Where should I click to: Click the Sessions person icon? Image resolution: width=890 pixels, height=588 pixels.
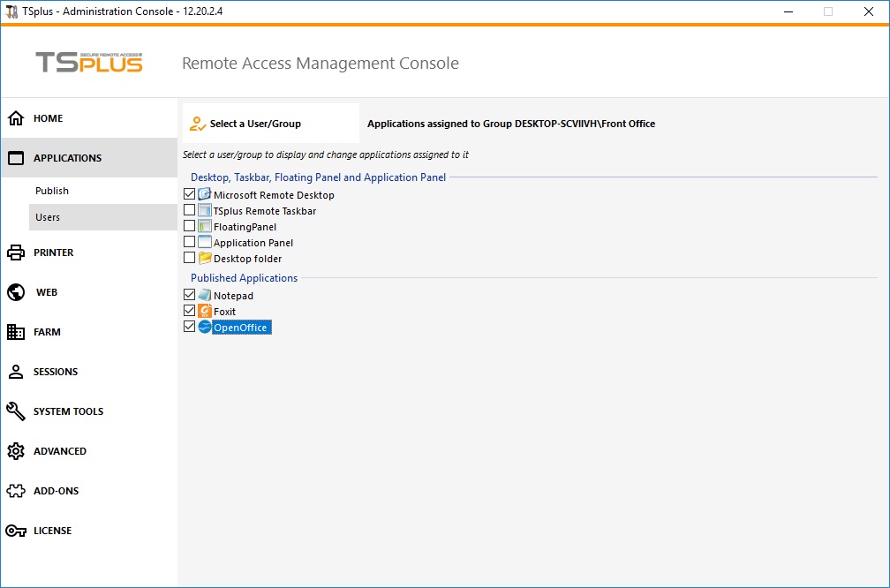pyautogui.click(x=16, y=372)
